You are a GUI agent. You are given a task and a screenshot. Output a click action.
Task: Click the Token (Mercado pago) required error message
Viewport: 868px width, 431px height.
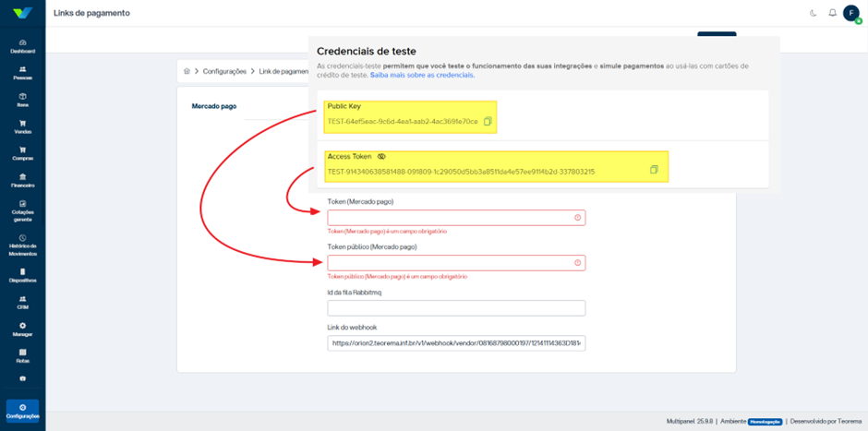(x=387, y=232)
